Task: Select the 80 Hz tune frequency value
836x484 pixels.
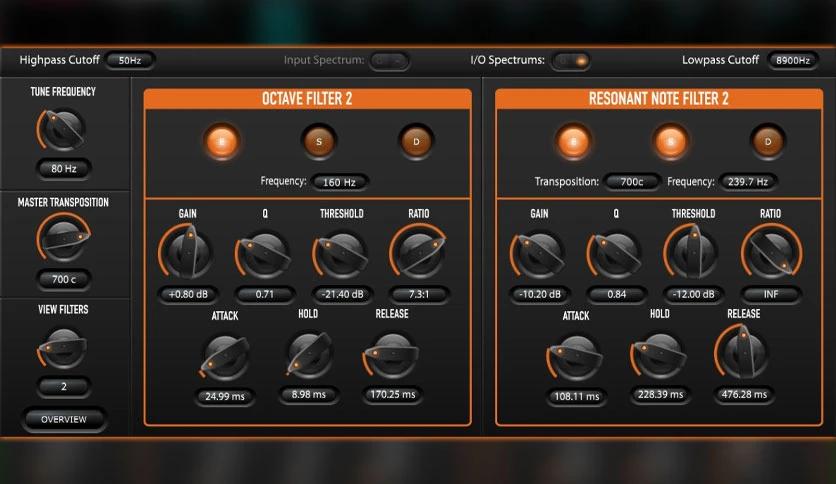Action: coord(64,169)
